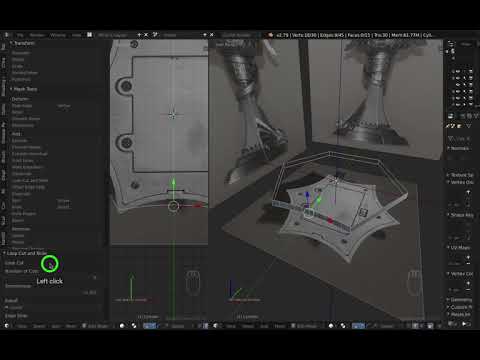Image resolution: width=480 pixels, height=360 pixels.
Task: Click the Blender logo beside version stats
Action: [271, 35]
